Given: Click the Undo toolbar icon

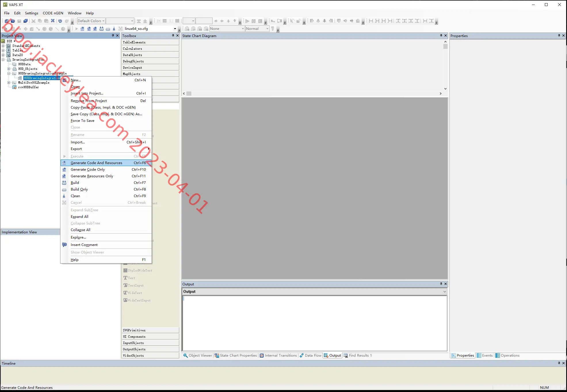Looking at the screenshot, I should coord(60,21).
